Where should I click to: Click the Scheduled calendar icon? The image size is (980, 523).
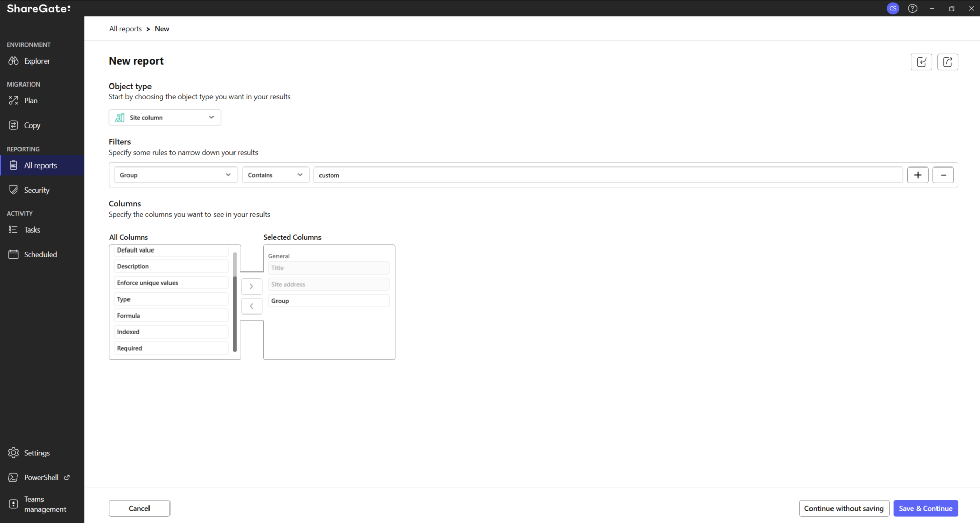tap(13, 255)
